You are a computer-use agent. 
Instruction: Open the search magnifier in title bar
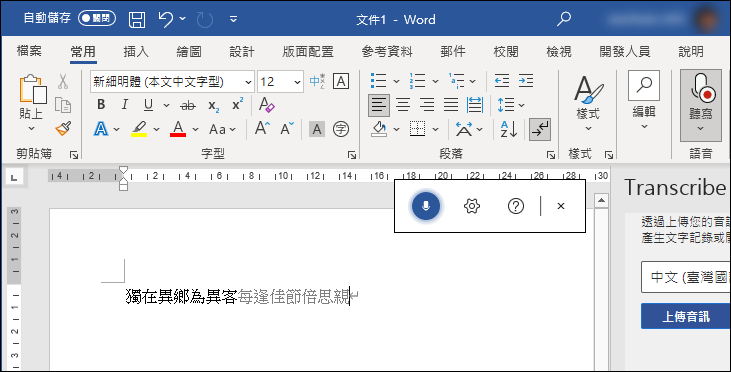coord(564,19)
